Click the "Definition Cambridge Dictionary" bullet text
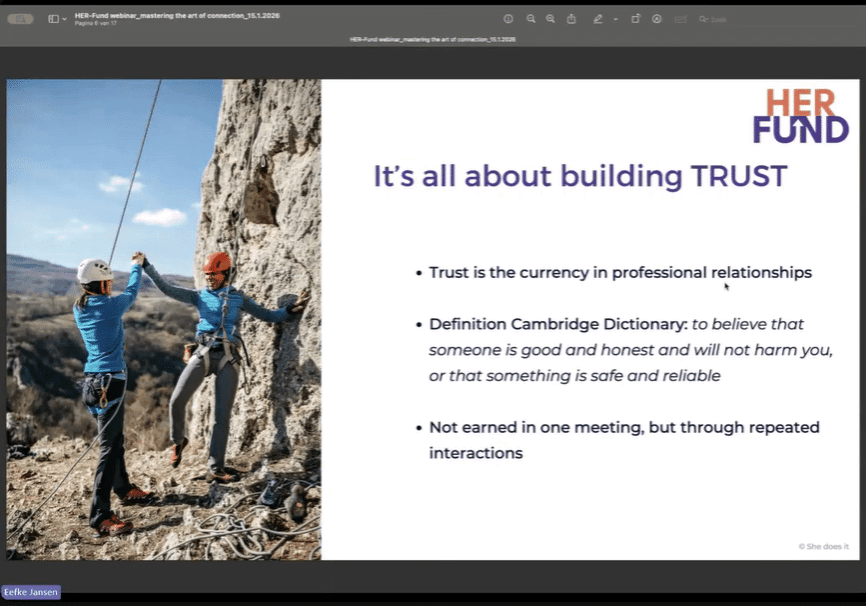This screenshot has height=606, width=866. 558,324
